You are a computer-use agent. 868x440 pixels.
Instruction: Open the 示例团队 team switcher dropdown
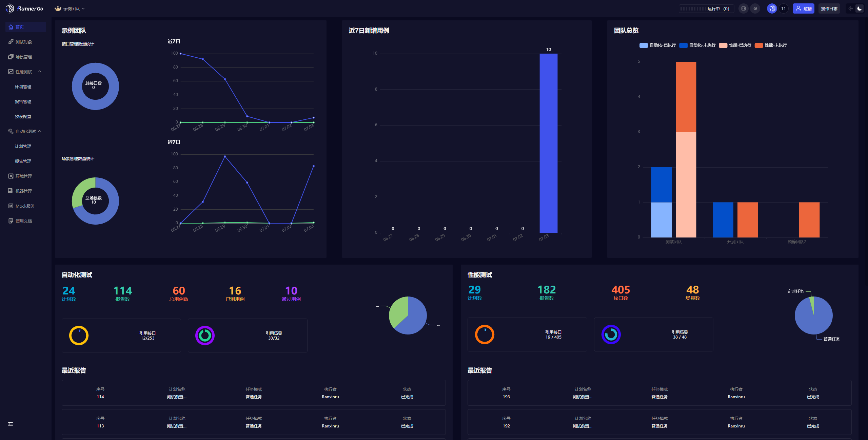(x=70, y=8)
